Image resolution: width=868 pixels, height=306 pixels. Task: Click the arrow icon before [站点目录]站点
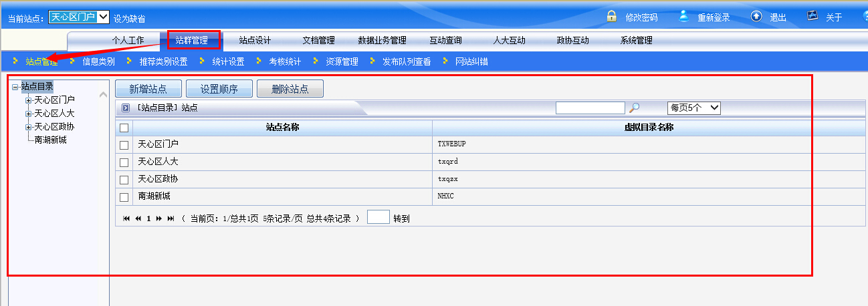click(x=125, y=108)
